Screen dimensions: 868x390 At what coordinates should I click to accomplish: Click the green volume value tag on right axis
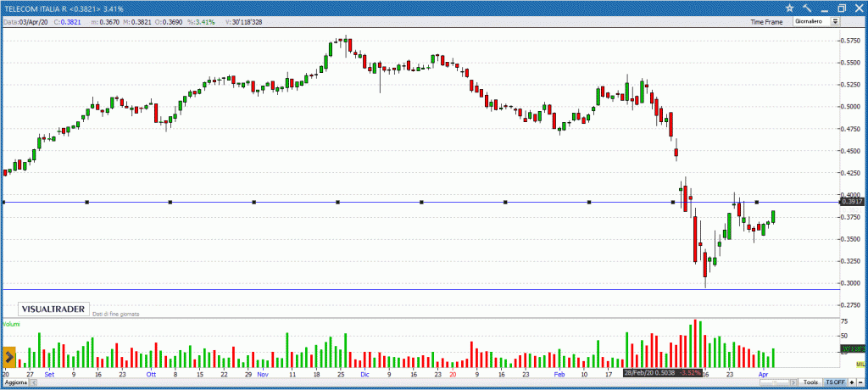[x=853, y=349]
